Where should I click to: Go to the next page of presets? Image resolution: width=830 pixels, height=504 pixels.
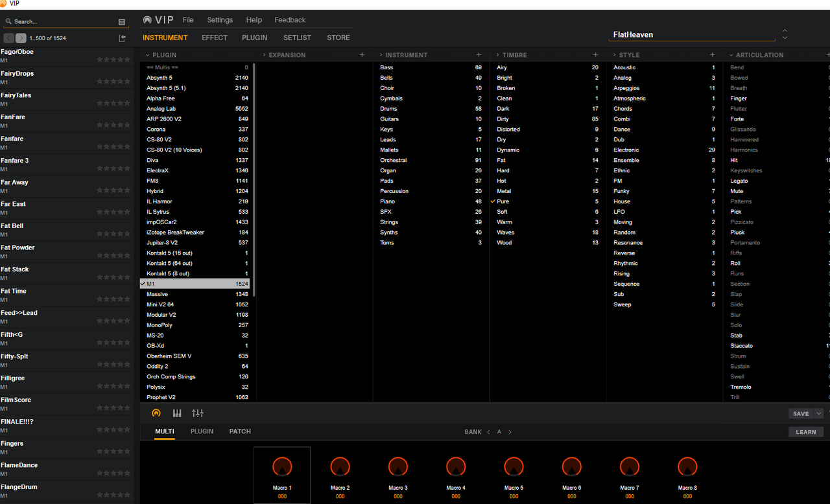[21, 38]
